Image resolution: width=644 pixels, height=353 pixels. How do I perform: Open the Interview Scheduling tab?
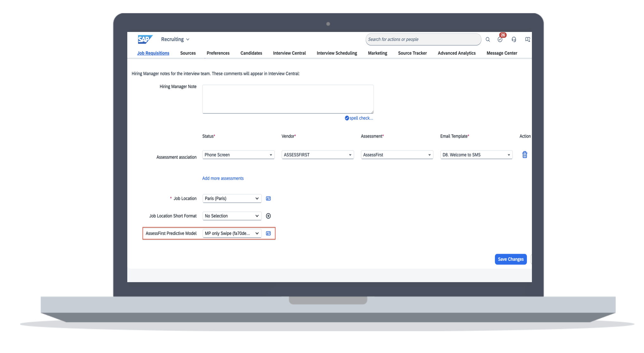point(337,53)
